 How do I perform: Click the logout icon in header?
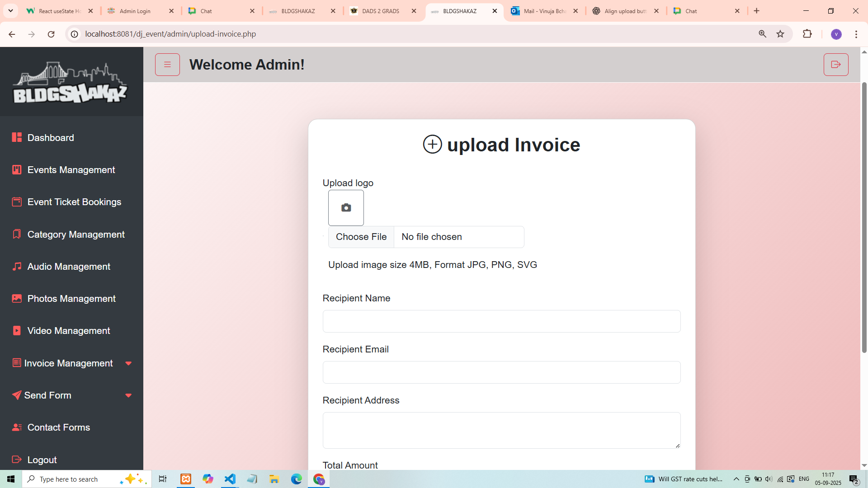tap(835, 65)
